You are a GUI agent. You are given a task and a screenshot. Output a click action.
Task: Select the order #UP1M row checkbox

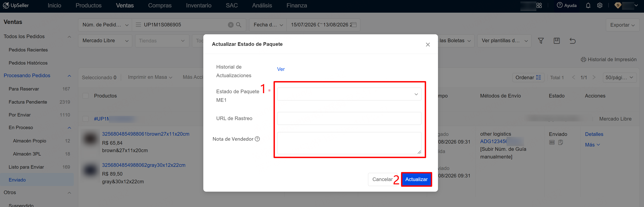click(x=86, y=119)
